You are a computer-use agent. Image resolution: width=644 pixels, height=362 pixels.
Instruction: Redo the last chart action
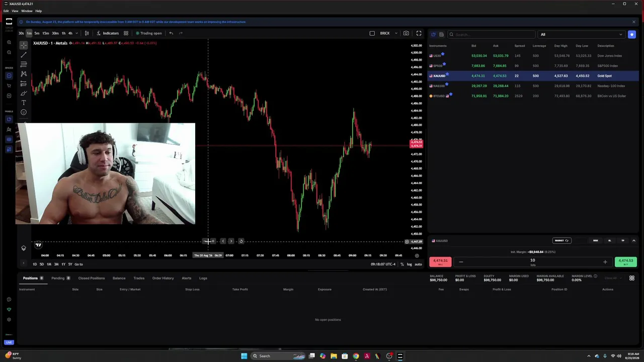[x=181, y=33]
